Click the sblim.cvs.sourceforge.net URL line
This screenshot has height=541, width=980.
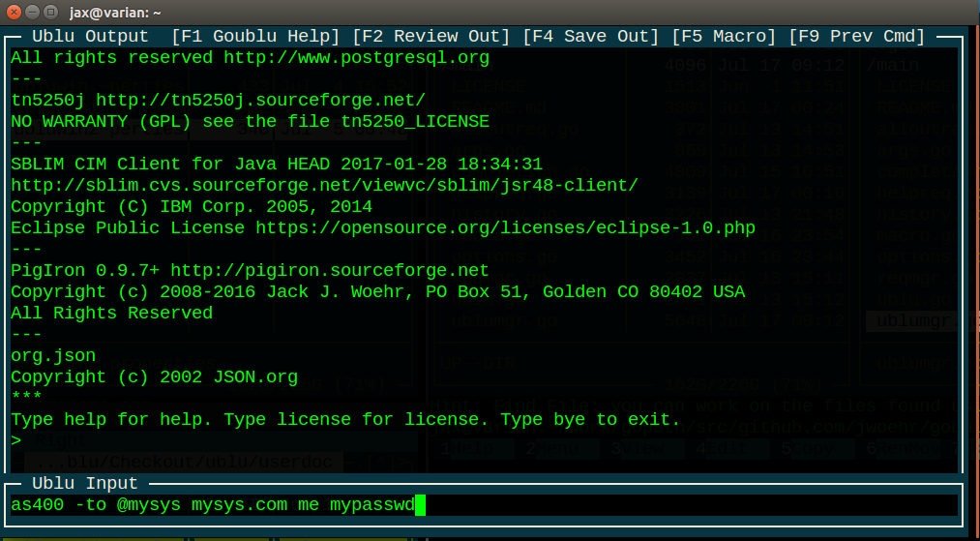pyautogui.click(x=325, y=186)
